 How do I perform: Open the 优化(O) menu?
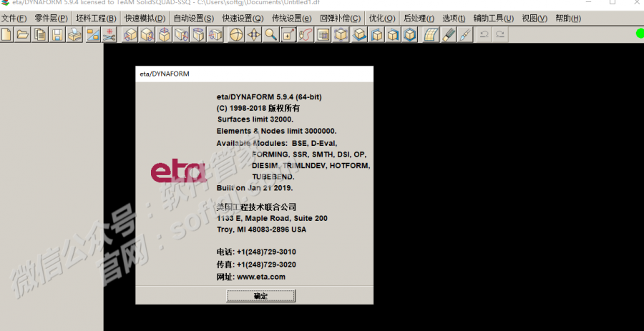point(382,19)
